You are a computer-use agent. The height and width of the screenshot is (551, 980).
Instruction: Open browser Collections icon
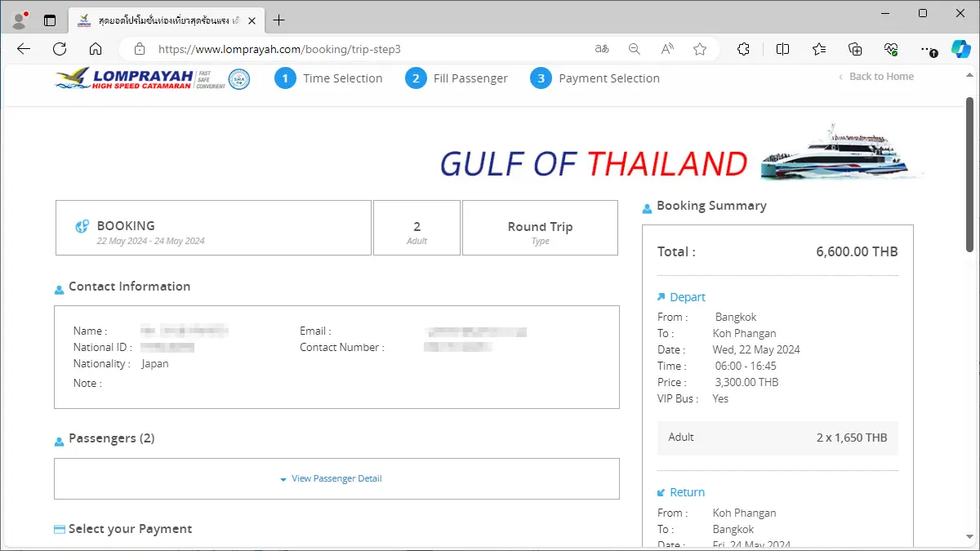[x=855, y=49]
